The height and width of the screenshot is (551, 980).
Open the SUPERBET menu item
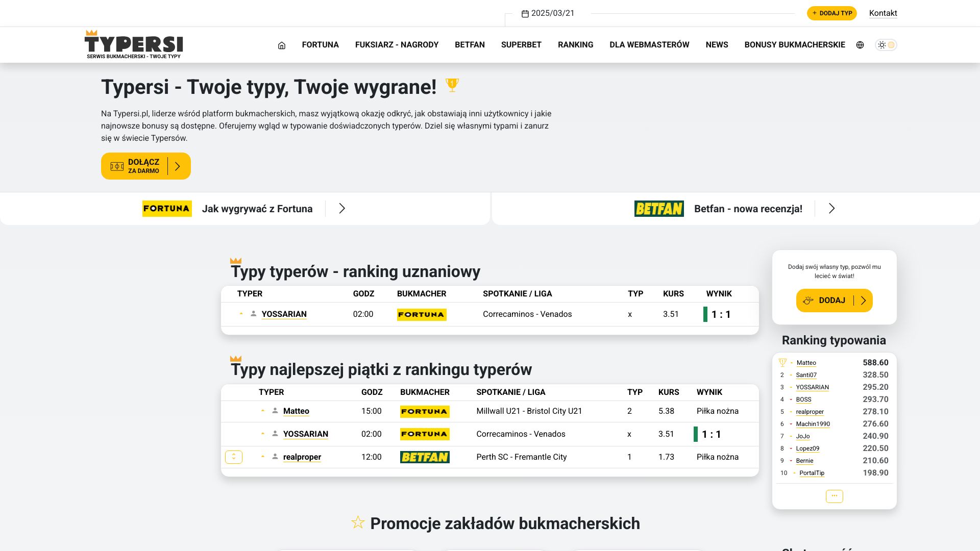[521, 45]
